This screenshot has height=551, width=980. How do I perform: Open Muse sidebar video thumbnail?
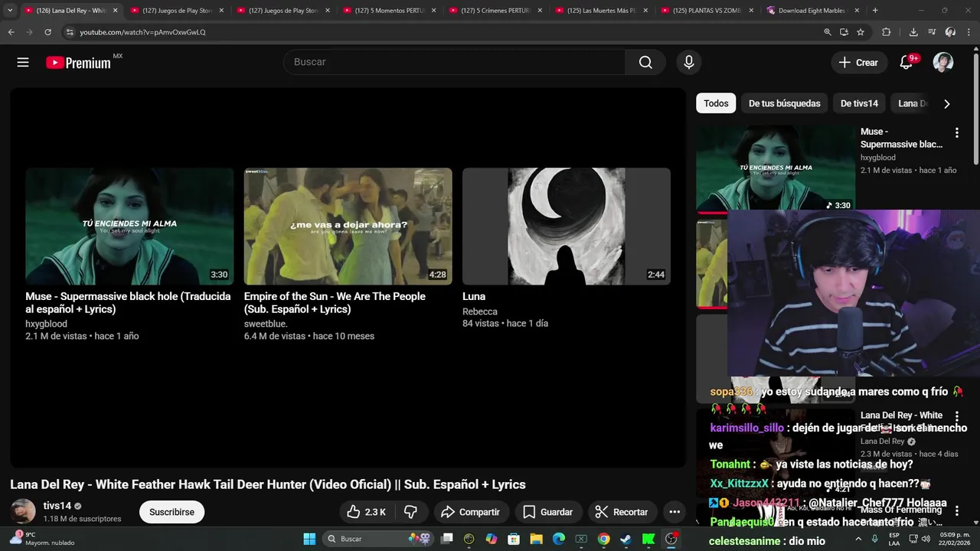coord(776,168)
